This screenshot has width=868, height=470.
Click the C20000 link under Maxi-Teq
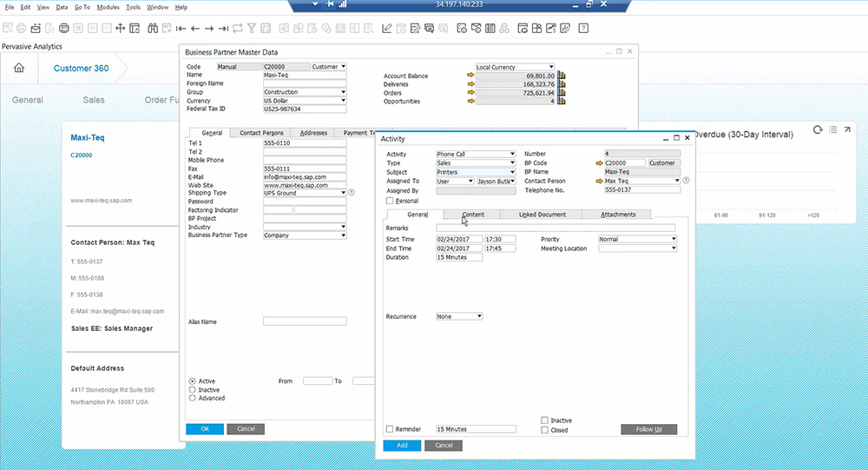[x=82, y=156]
